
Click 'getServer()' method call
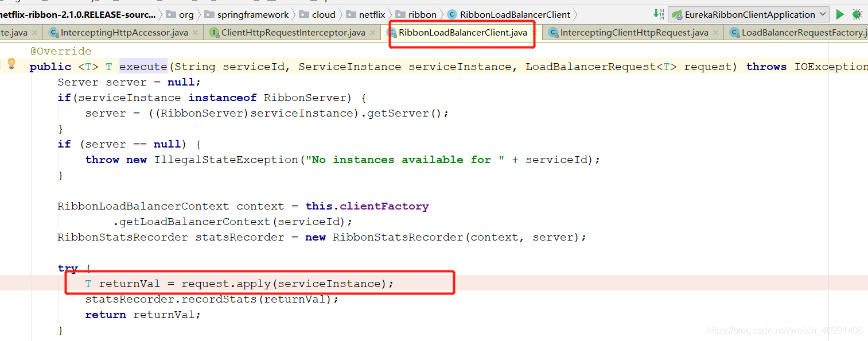[x=404, y=113]
